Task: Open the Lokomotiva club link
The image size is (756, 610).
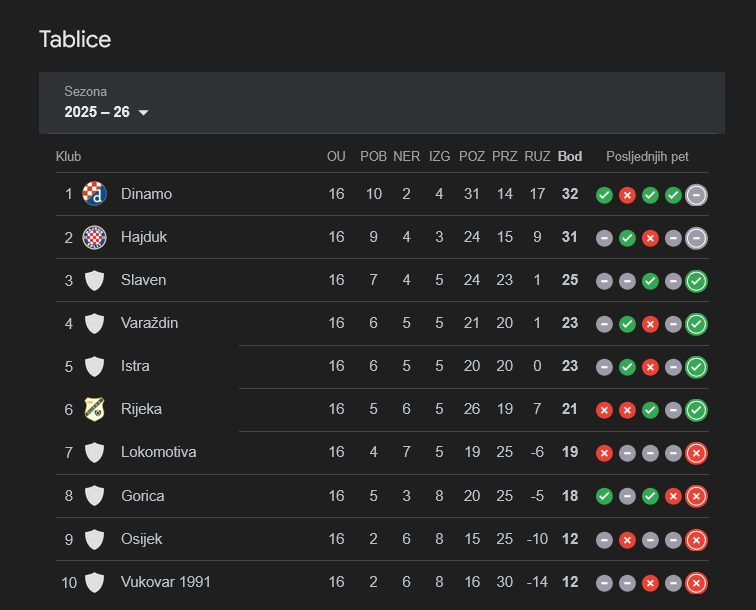Action: pyautogui.click(x=158, y=452)
